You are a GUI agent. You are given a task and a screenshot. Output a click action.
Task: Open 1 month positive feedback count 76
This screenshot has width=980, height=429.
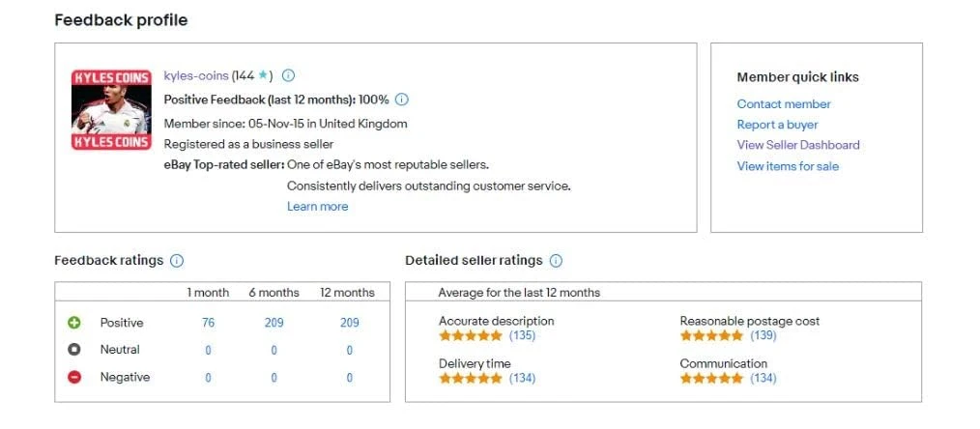208,323
